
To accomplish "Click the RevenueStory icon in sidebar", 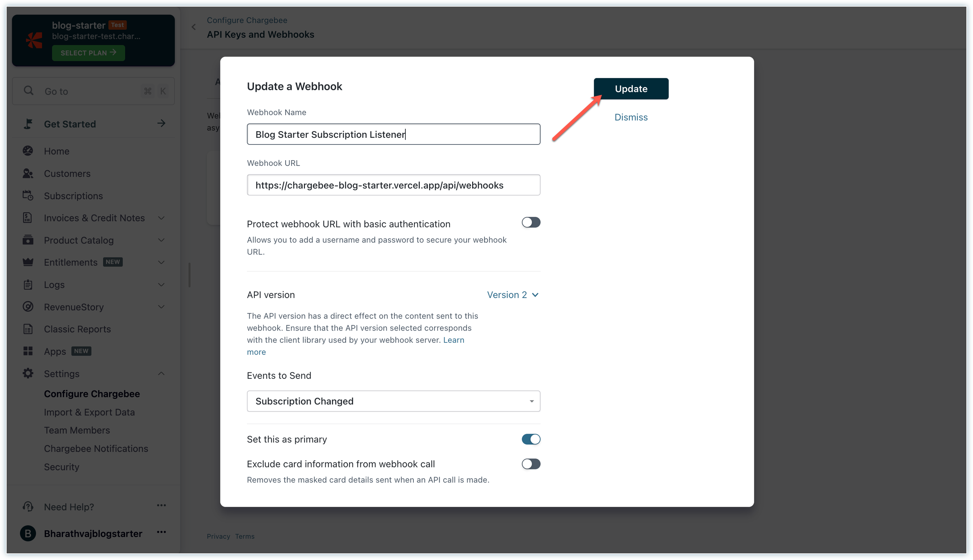I will [28, 307].
